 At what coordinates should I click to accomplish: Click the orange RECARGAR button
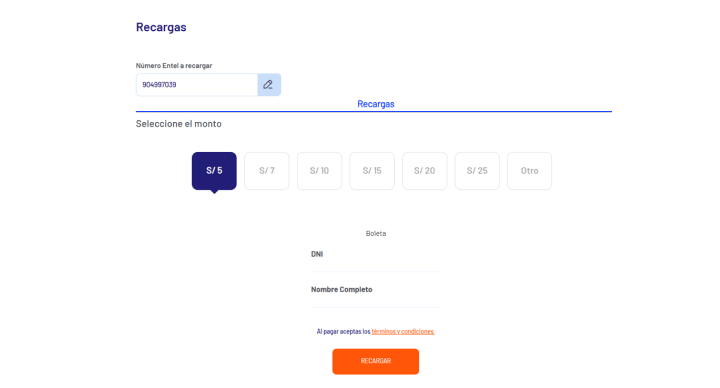(x=376, y=361)
